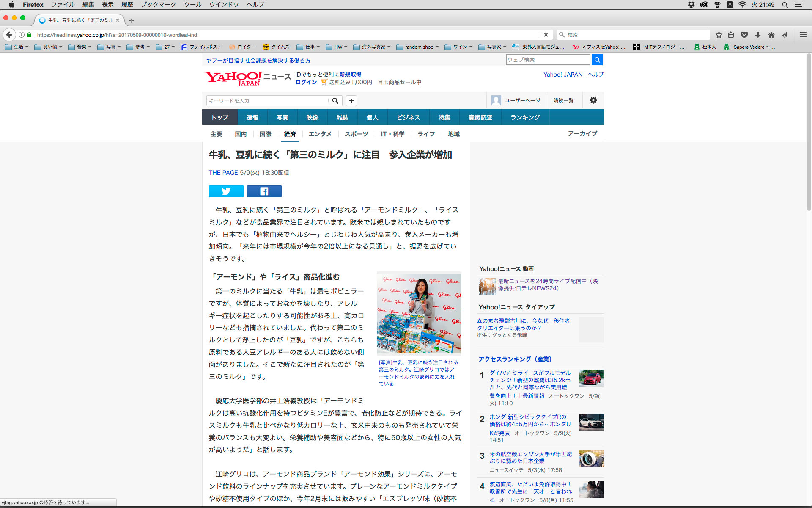This screenshot has height=508, width=812.
Task: Click the Glico almond milk article photo
Action: [x=419, y=312]
